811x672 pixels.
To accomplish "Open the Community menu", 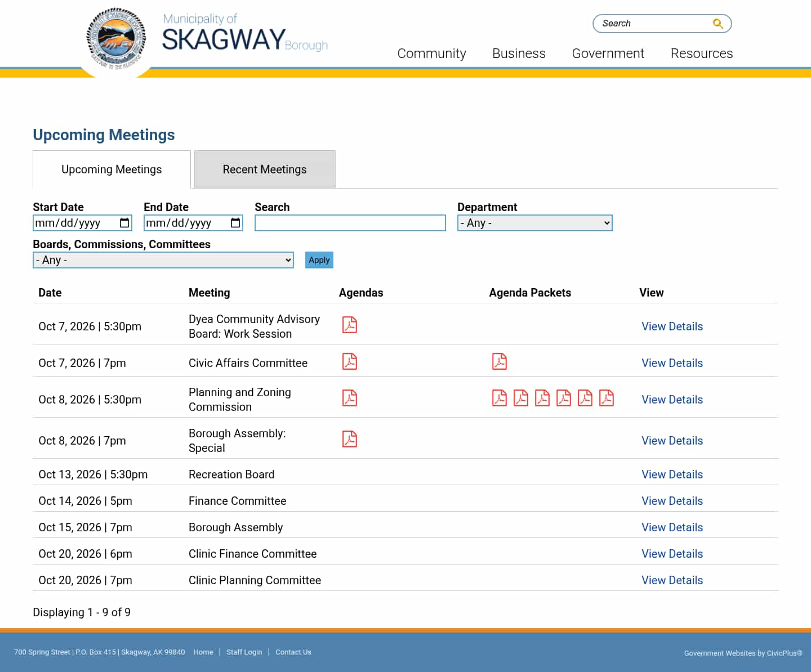I will tap(431, 53).
